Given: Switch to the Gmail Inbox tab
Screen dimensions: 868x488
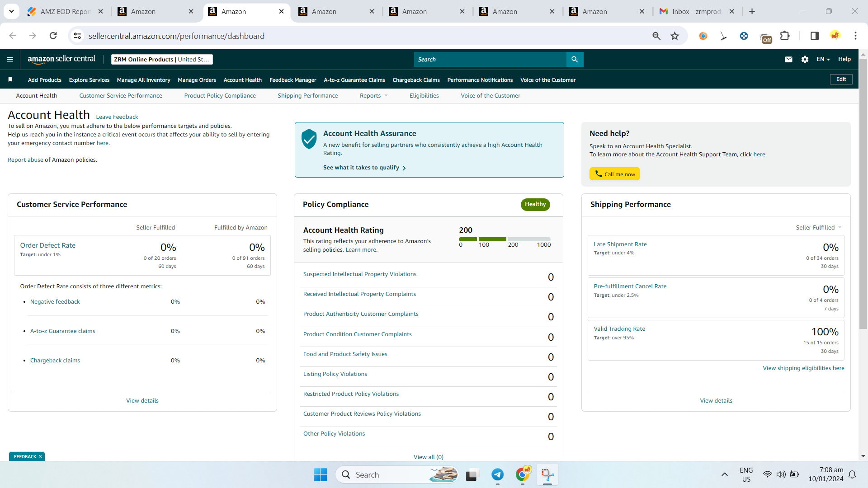Looking at the screenshot, I should pos(696,11).
